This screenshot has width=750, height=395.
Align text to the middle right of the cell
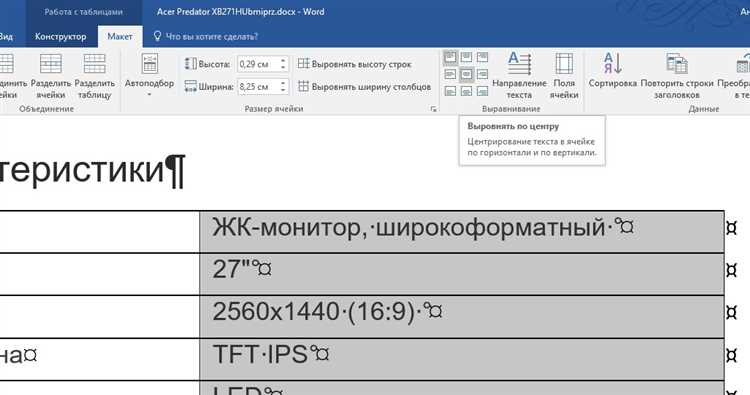tap(482, 74)
